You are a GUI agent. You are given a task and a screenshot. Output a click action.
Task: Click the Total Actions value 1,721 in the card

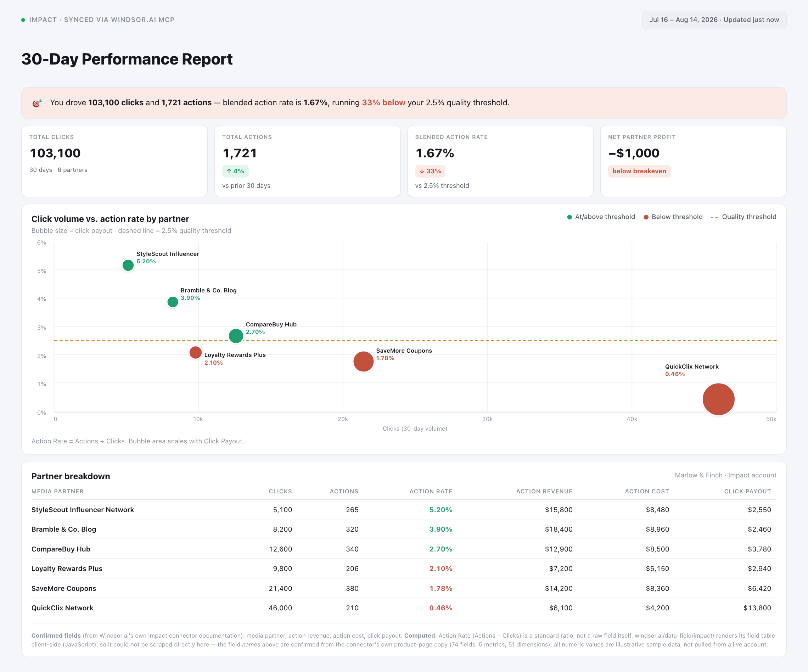(240, 153)
